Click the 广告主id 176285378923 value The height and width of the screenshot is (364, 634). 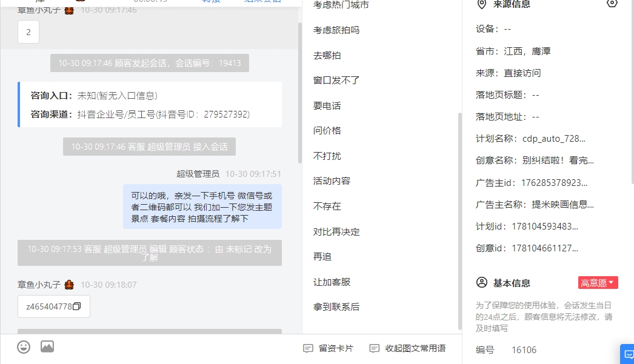click(x=555, y=183)
